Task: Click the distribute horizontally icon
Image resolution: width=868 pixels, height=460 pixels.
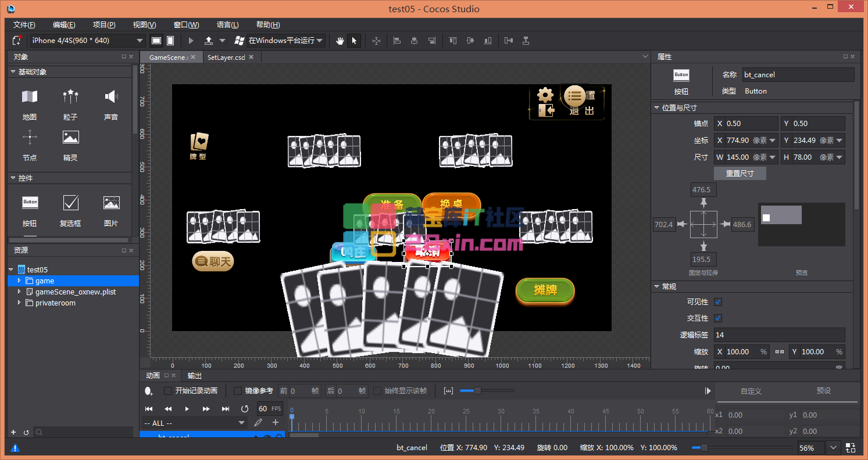Action: [x=509, y=41]
